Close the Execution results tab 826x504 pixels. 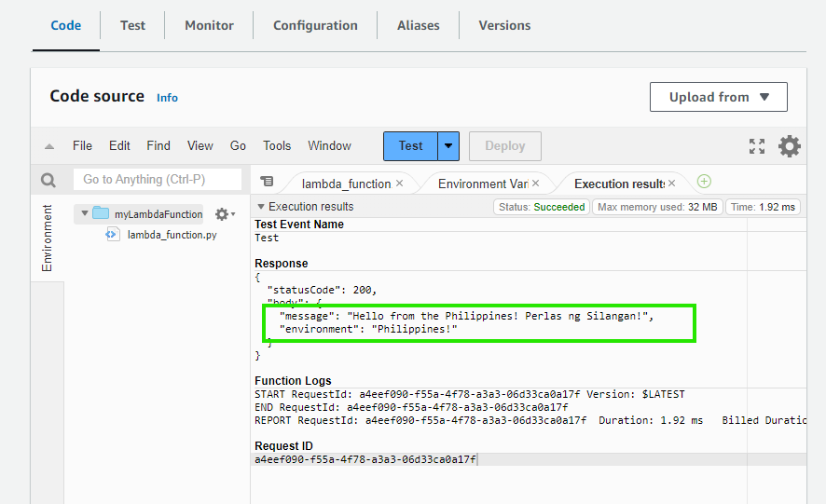[x=671, y=184]
